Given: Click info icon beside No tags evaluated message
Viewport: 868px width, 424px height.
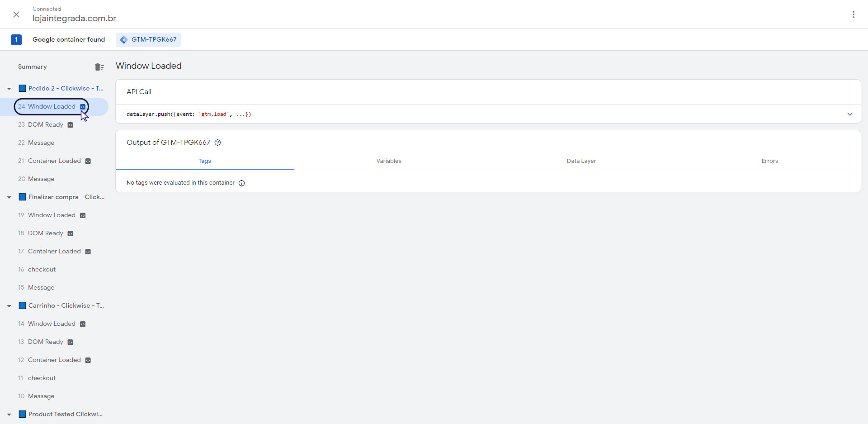Looking at the screenshot, I should (x=241, y=183).
